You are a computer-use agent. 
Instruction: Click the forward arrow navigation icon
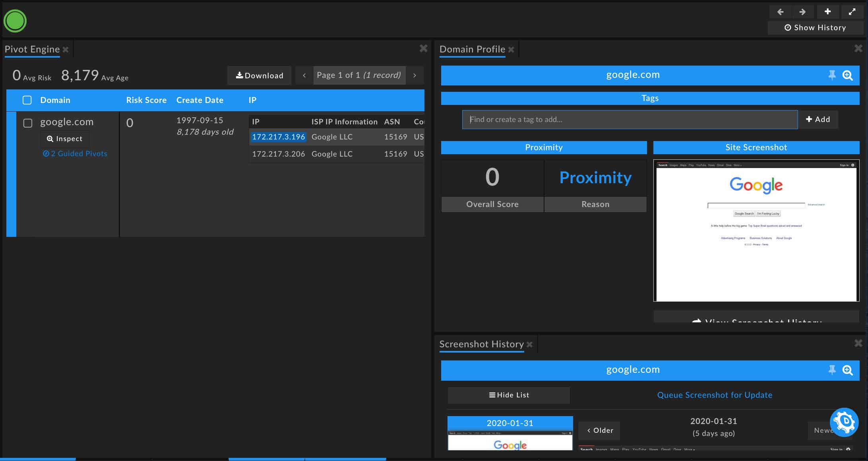802,12
